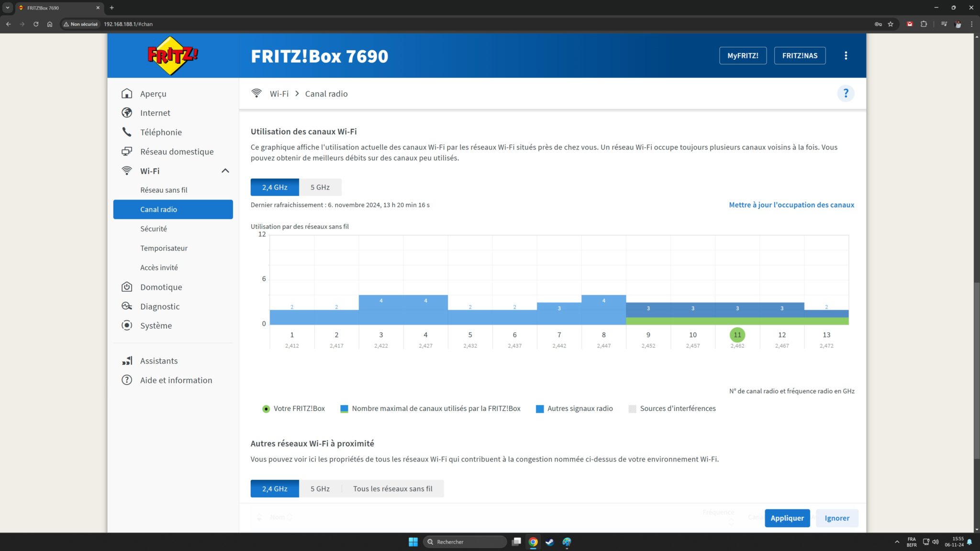The width and height of the screenshot is (980, 551).
Task: Reload the page in browser
Action: coord(36,24)
